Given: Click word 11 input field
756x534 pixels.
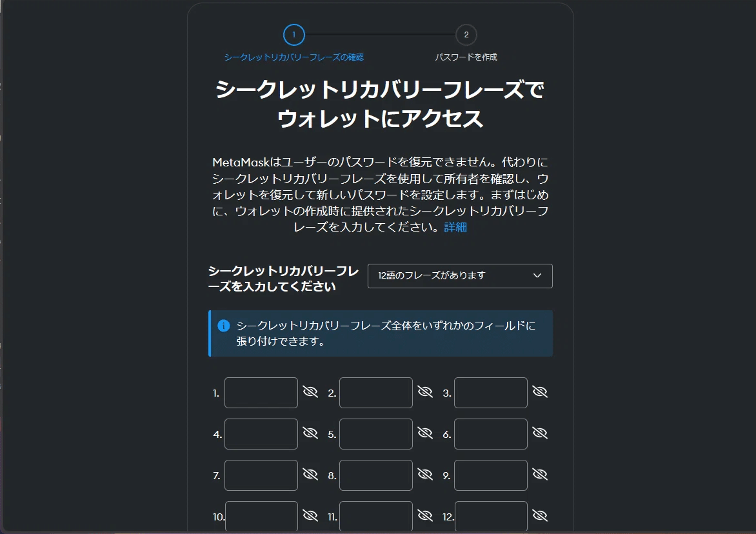Looking at the screenshot, I should (375, 516).
